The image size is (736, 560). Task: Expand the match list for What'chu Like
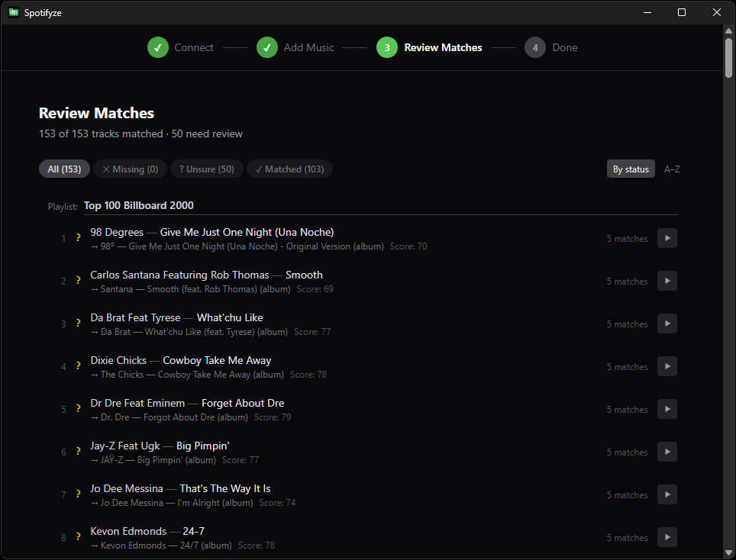point(667,323)
